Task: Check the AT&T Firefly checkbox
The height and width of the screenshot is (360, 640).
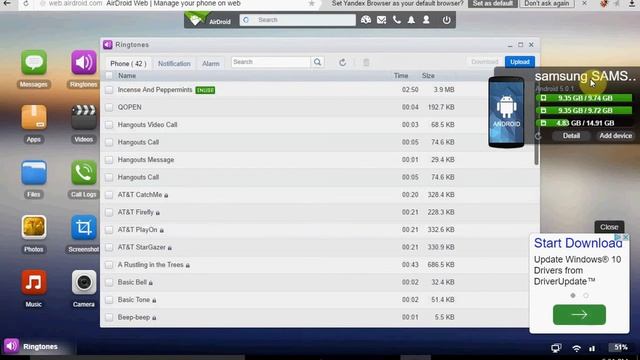Action: tap(109, 213)
